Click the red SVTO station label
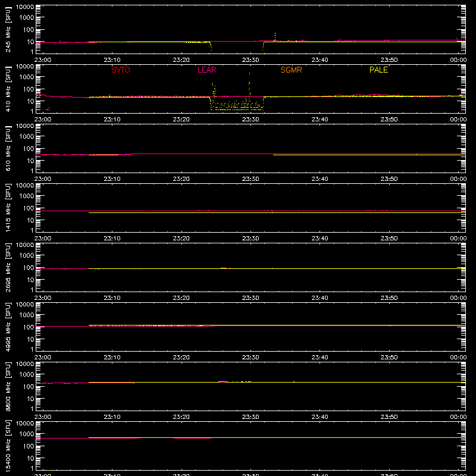The width and height of the screenshot is (476, 476). tap(121, 70)
